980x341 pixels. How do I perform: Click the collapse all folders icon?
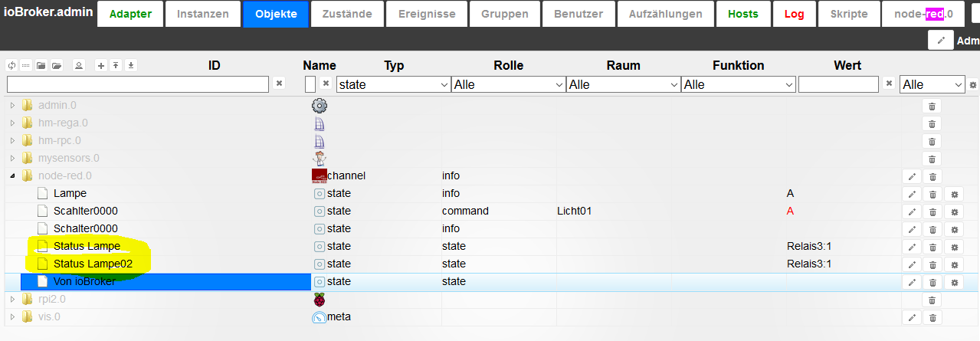point(41,66)
